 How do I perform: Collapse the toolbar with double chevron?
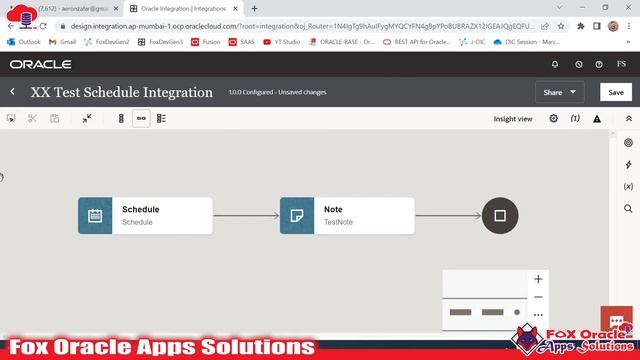click(629, 119)
